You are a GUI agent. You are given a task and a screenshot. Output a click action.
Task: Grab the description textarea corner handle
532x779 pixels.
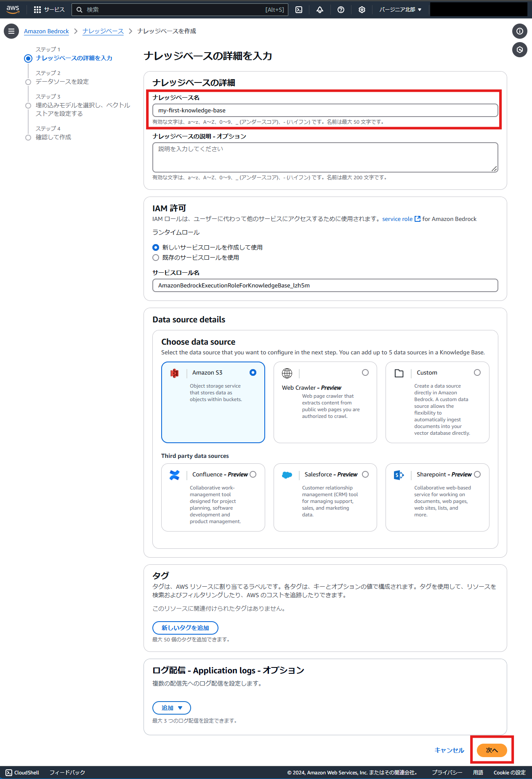point(494,169)
